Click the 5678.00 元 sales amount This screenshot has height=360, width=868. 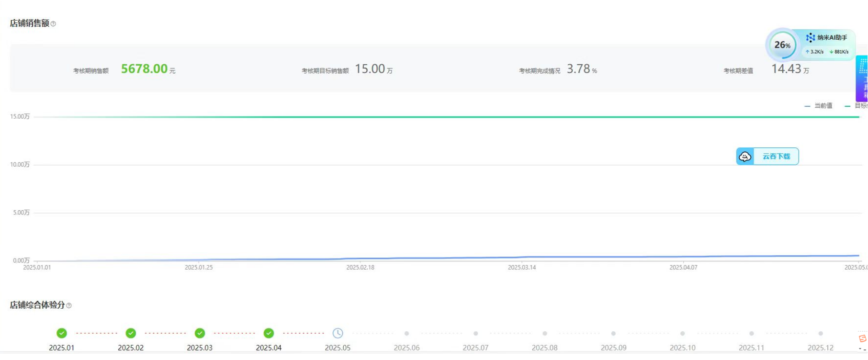(145, 69)
